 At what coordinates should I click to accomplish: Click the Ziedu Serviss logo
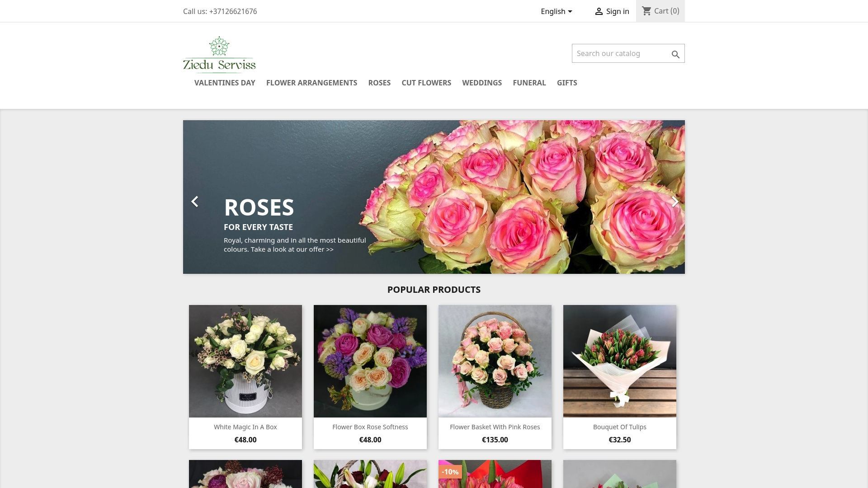coord(219,55)
